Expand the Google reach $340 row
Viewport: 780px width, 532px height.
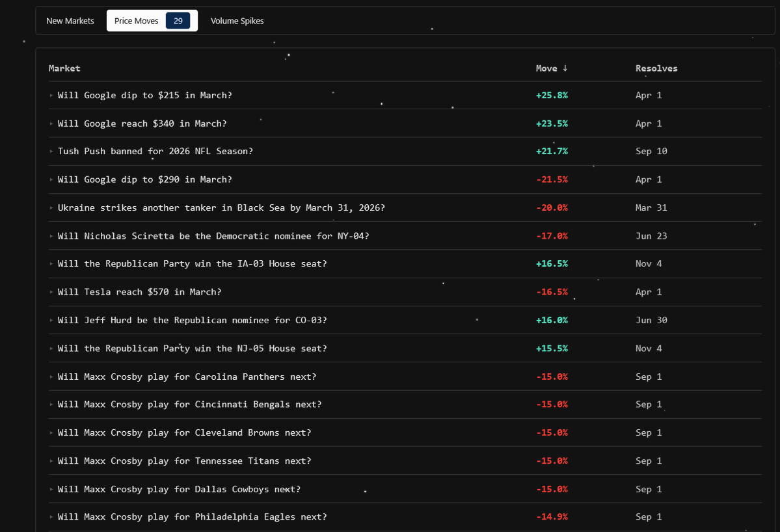(x=51, y=124)
